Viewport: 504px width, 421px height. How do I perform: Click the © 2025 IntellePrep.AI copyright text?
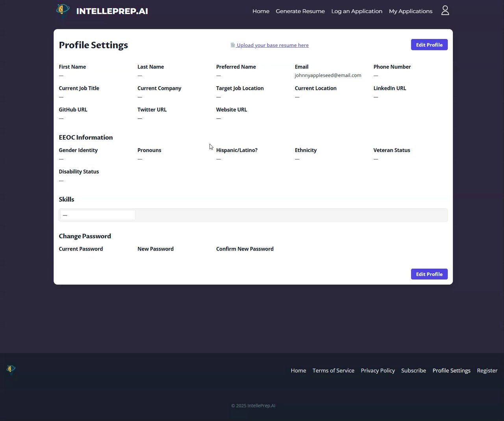253,406
